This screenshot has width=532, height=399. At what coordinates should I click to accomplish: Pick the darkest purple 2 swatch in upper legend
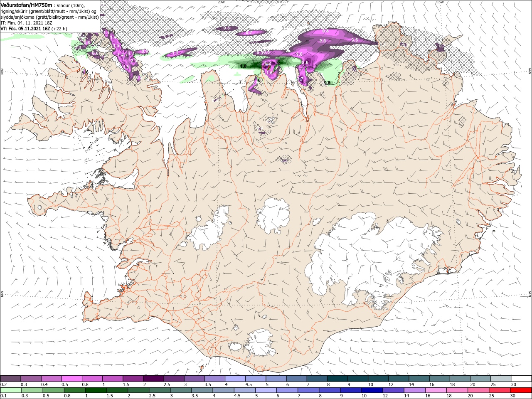pos(153,378)
